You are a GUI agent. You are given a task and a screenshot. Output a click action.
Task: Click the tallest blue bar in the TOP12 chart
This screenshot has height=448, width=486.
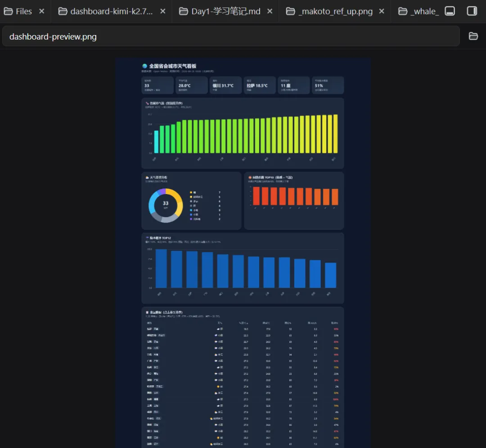click(161, 268)
